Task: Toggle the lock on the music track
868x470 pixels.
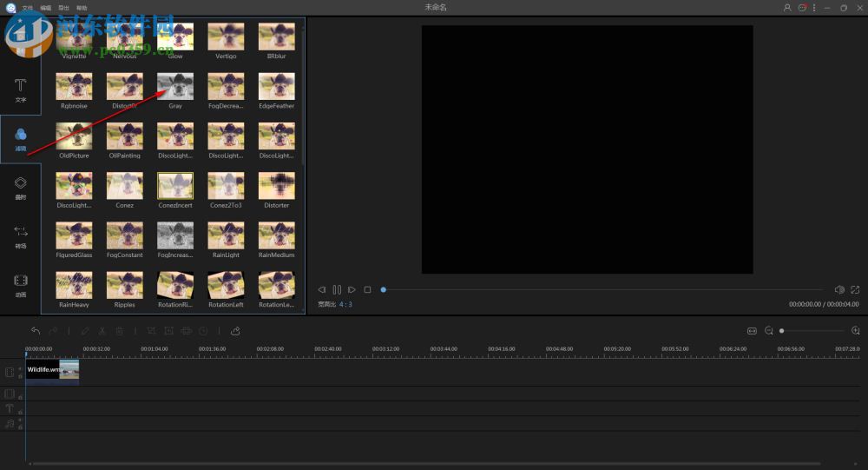Action: click(20, 426)
